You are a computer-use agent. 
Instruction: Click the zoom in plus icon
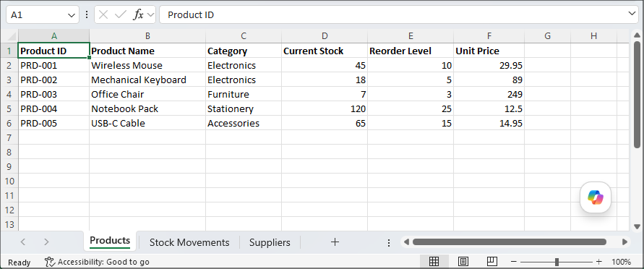tap(598, 262)
